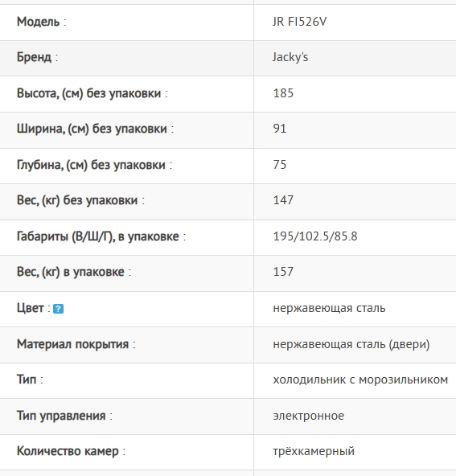Select the weight value 147
This screenshot has height=476, width=456.
point(283,200)
